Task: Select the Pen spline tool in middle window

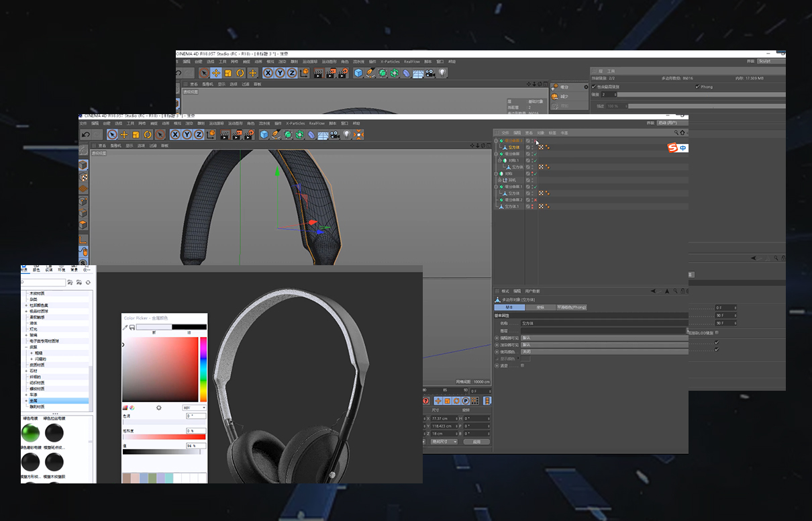Action: (x=276, y=134)
